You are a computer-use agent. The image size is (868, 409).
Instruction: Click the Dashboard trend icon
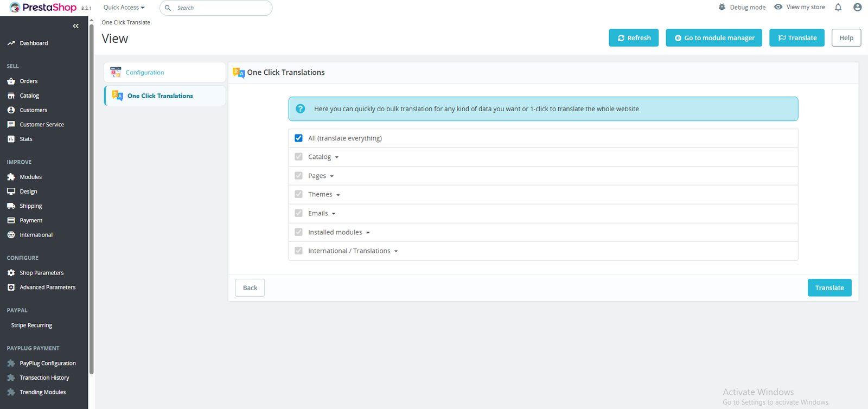tap(11, 43)
